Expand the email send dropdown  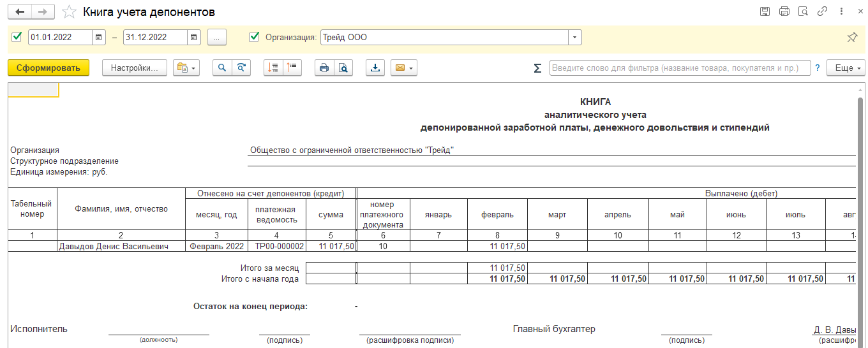405,68
